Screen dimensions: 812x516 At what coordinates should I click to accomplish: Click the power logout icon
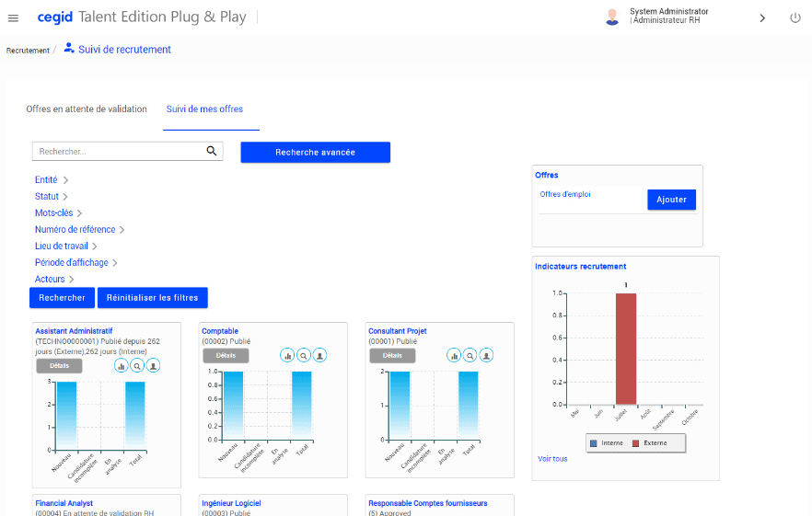[x=795, y=18]
